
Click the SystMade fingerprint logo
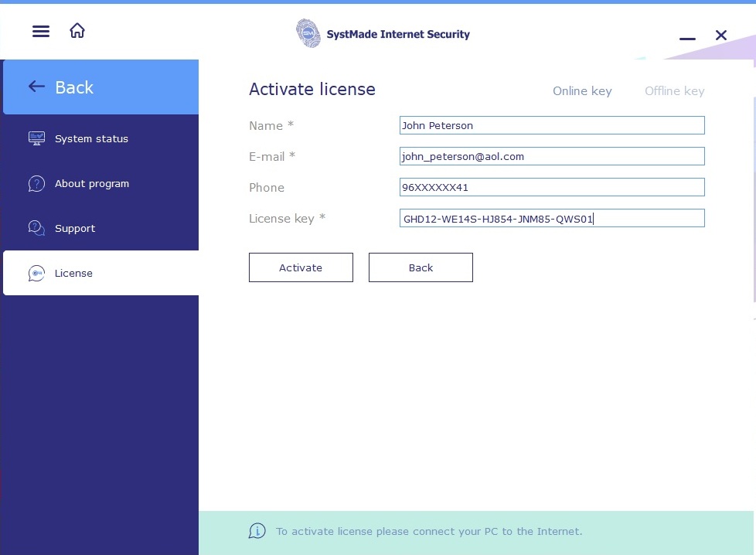[308, 34]
